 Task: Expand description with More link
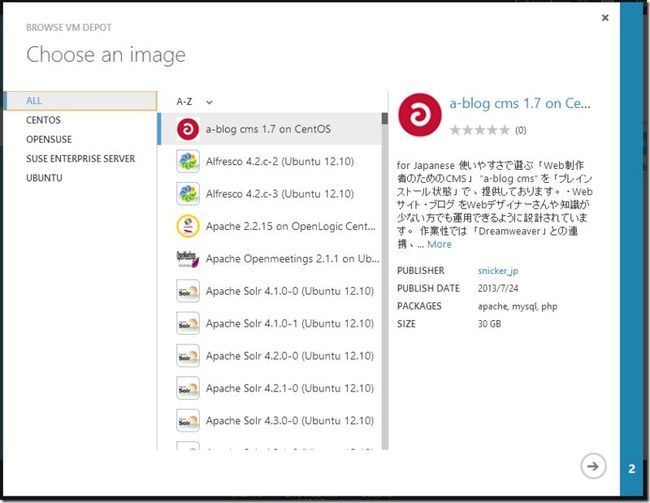439,244
